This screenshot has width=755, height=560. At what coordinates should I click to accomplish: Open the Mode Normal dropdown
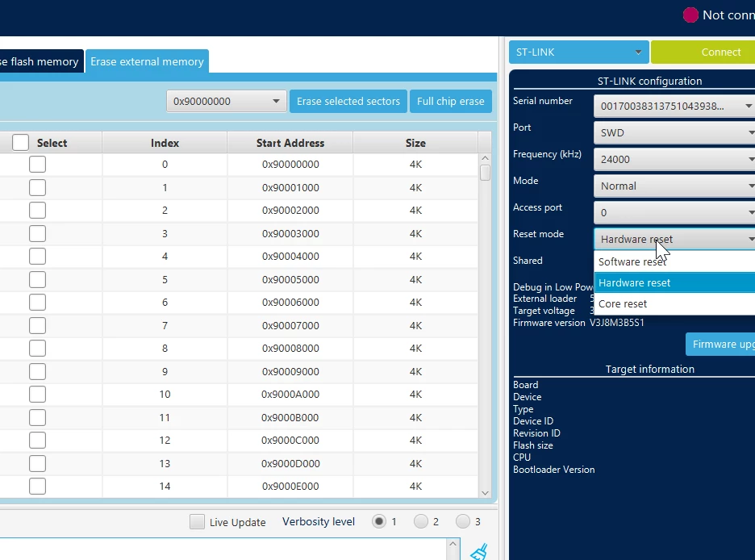[x=674, y=186]
